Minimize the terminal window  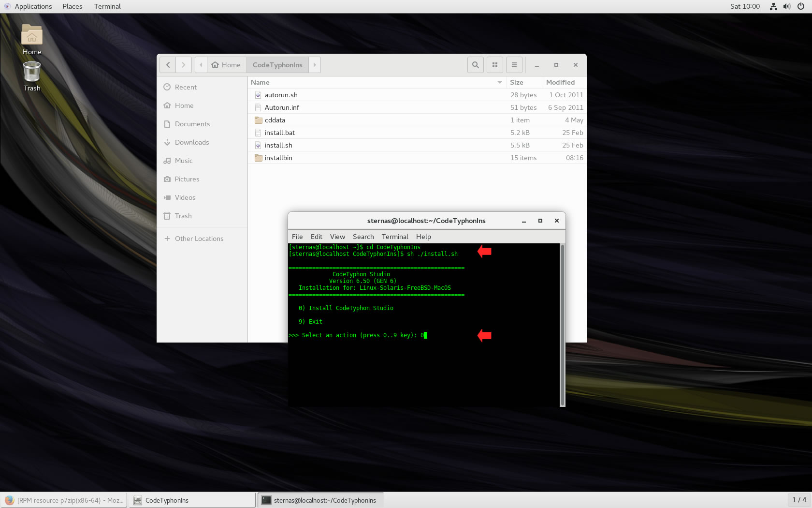pos(523,221)
